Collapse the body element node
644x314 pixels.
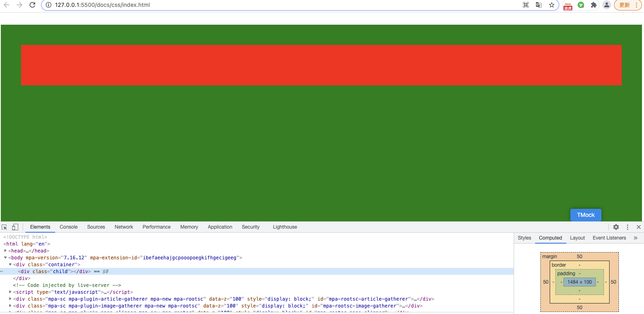point(5,258)
